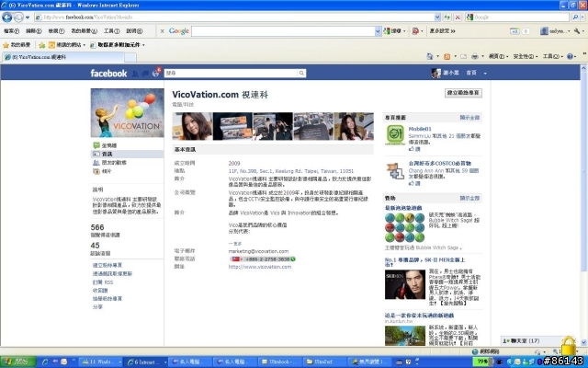Open the File (檔案) menu
The width and height of the screenshot is (588, 368).
(x=11, y=31)
